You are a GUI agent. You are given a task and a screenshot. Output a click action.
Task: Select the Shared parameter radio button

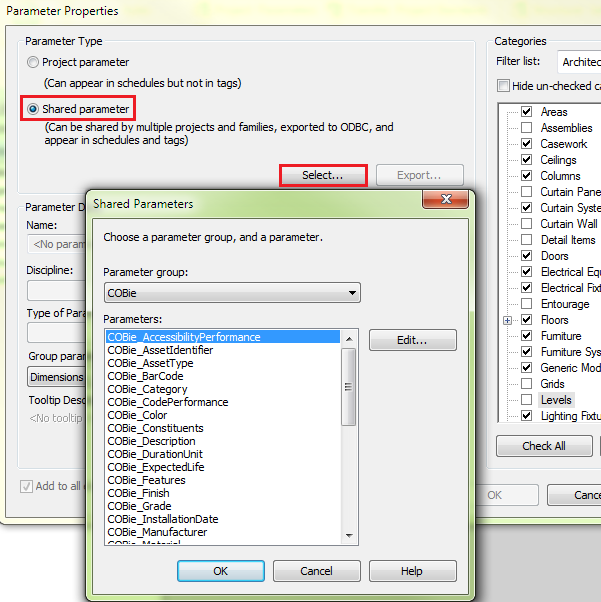tap(33, 109)
